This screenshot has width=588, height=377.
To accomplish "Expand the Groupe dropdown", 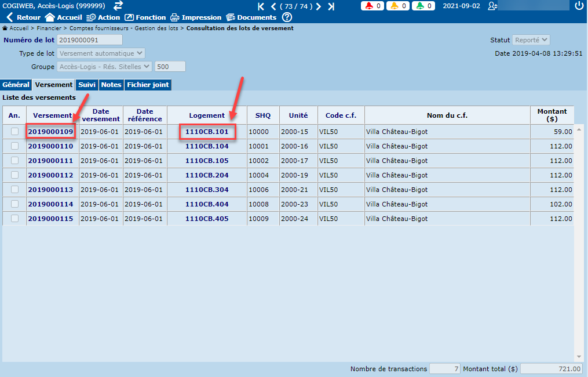I will click(105, 67).
